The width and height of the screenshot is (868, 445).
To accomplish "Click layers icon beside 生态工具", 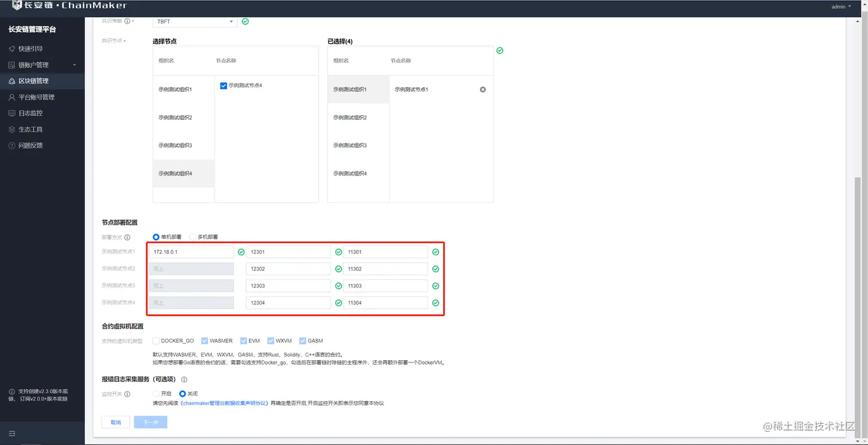I will tap(12, 129).
